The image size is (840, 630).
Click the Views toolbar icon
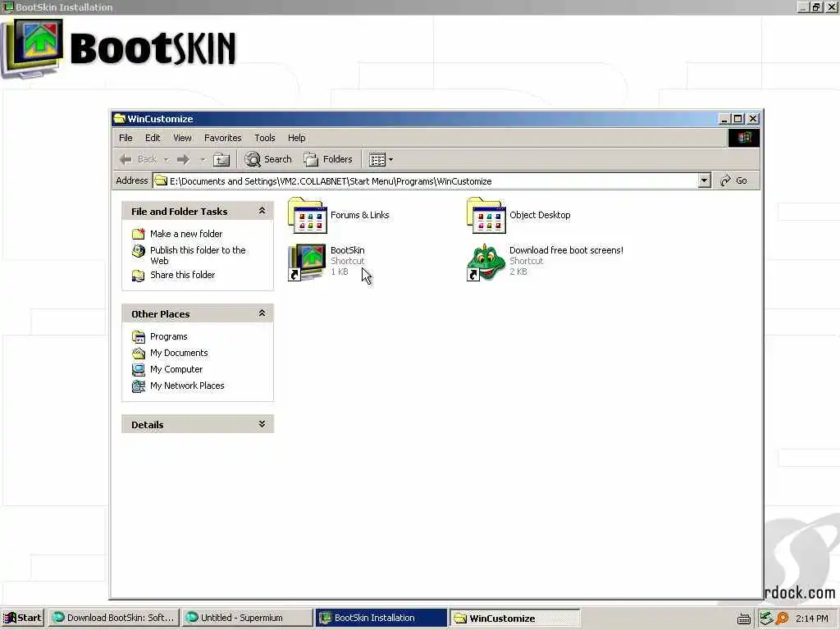coord(377,159)
